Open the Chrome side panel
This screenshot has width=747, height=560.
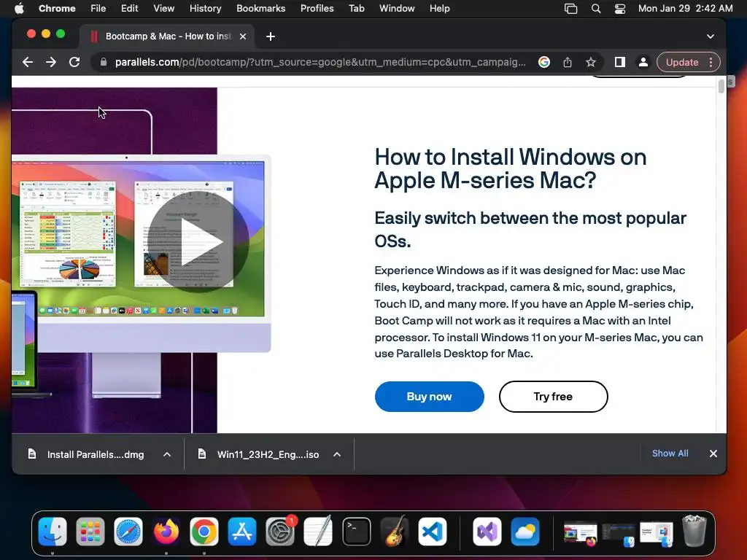tap(620, 63)
